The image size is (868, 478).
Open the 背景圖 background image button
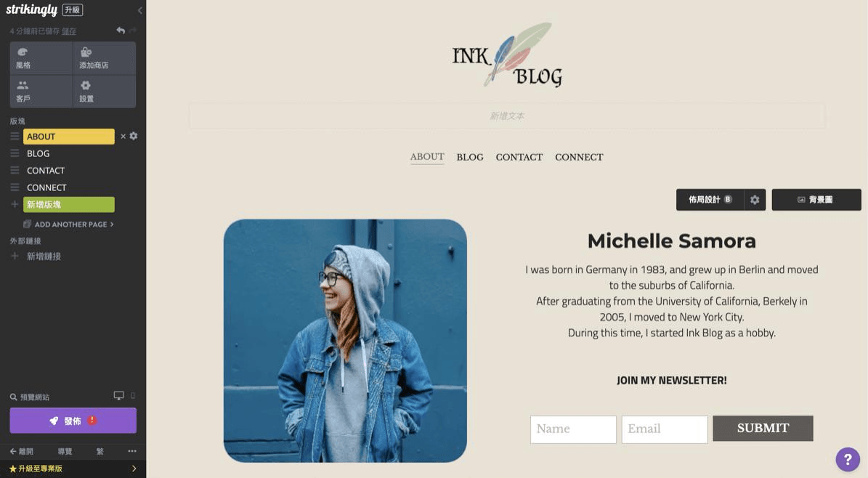point(816,199)
